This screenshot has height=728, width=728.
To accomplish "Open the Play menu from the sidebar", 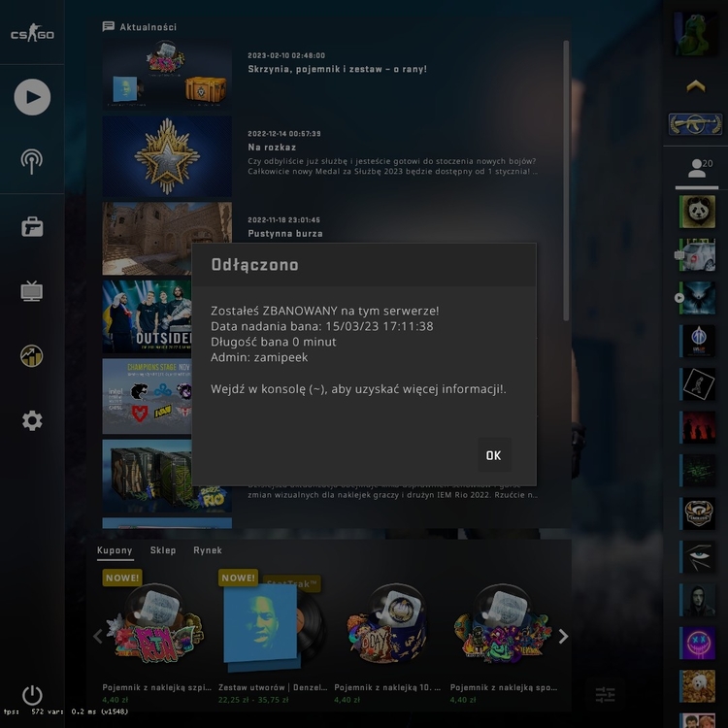I will [32, 97].
